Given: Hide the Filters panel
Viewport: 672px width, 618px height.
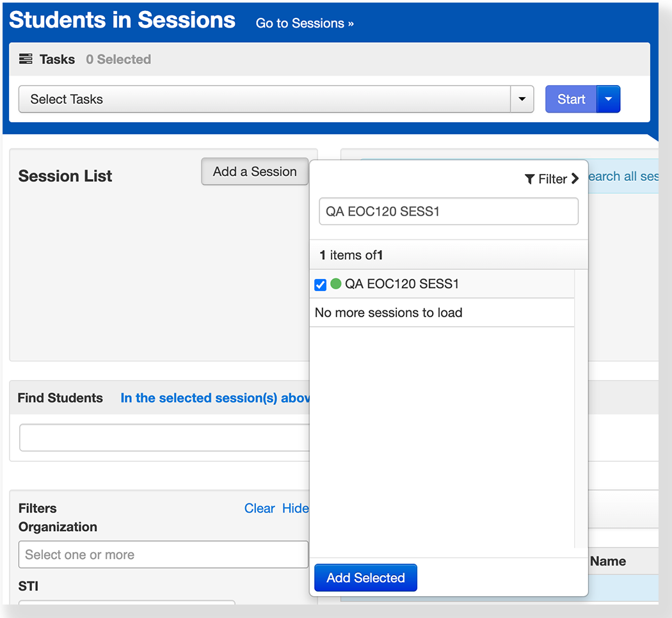Looking at the screenshot, I should pos(295,509).
